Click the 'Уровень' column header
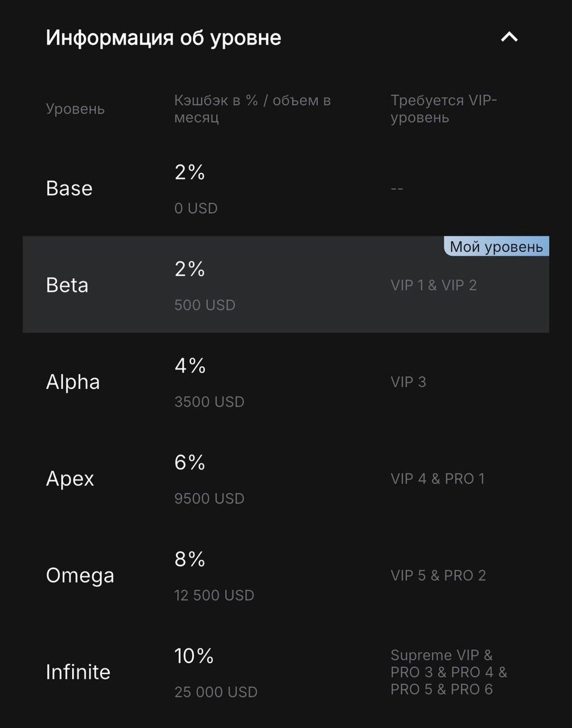 [75, 109]
